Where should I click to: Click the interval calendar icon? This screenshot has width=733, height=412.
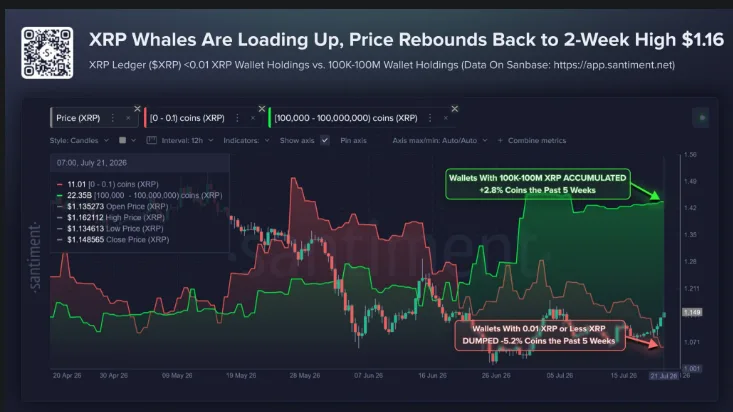click(x=151, y=140)
